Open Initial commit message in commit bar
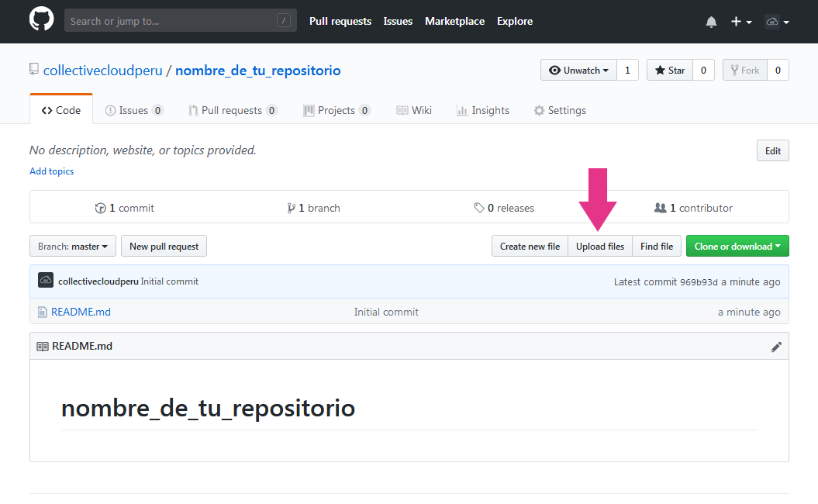This screenshot has height=504, width=818. point(170,281)
